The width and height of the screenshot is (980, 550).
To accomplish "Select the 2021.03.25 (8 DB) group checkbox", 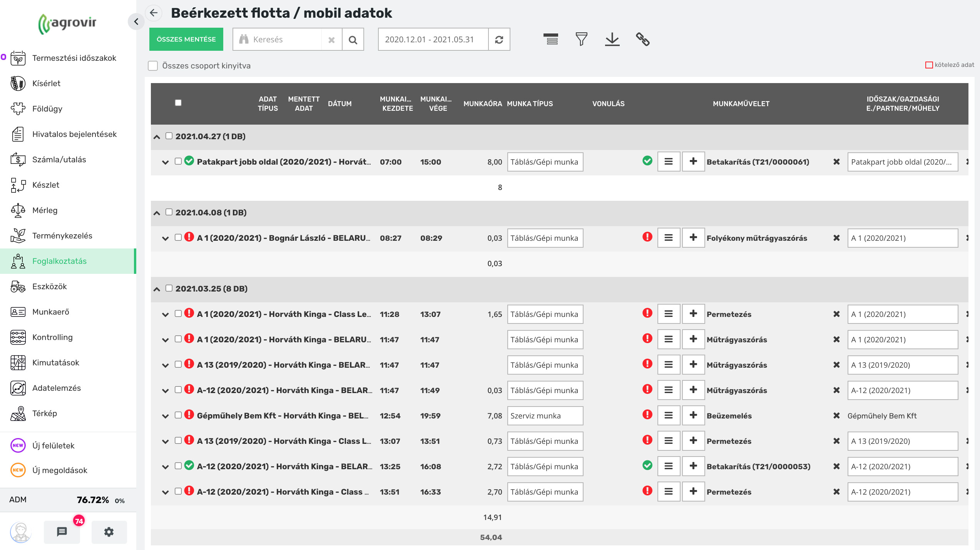I will [x=169, y=288].
